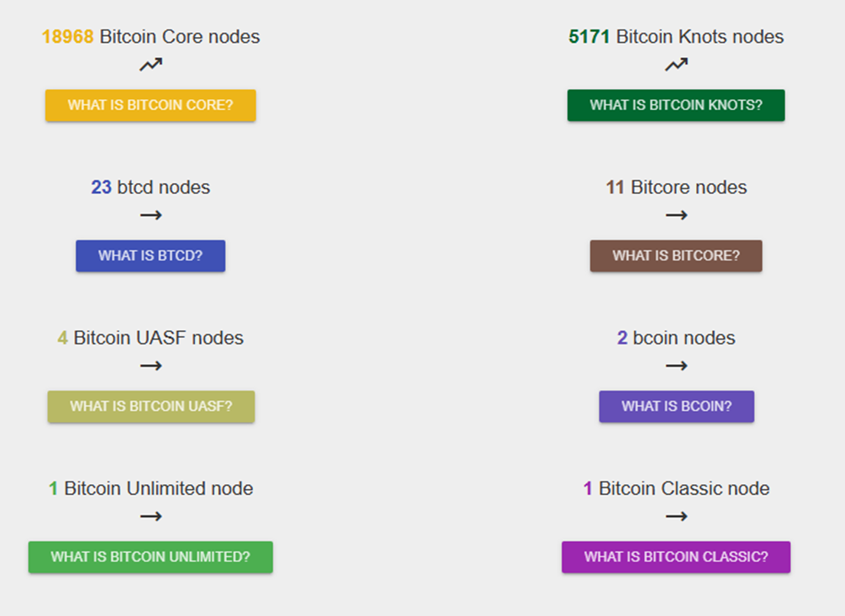Click the WHAT IS BITCOIN UASF? button
Image resolution: width=845 pixels, height=616 pixels.
151,406
